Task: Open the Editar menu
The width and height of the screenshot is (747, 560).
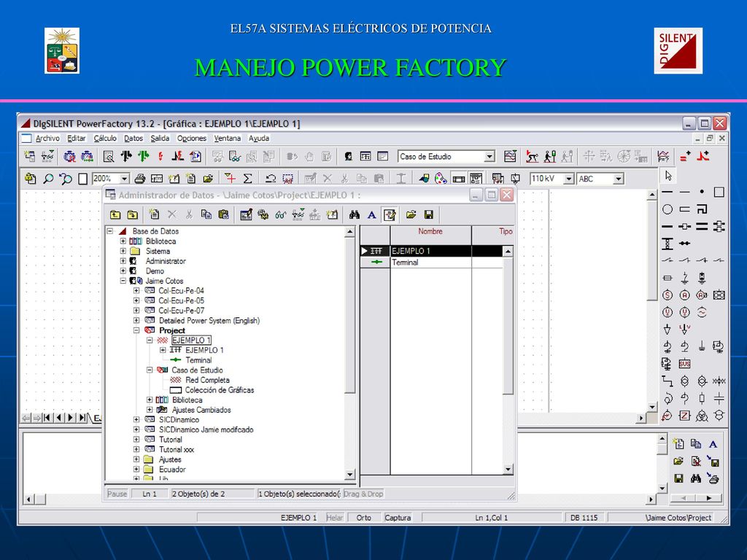Action: coord(76,138)
